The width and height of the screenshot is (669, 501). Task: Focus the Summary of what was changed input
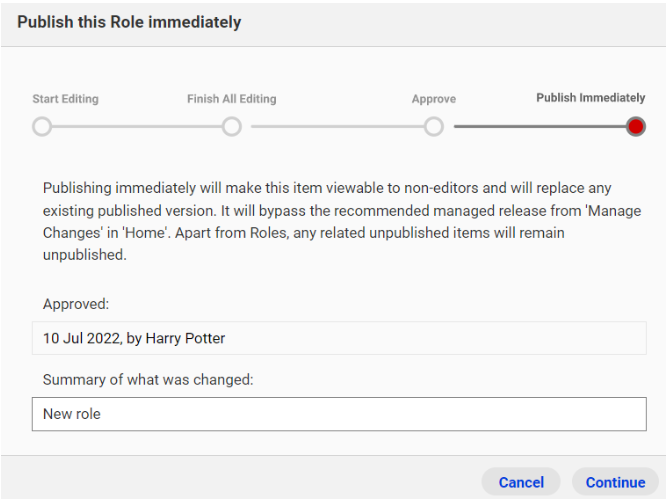(339, 414)
